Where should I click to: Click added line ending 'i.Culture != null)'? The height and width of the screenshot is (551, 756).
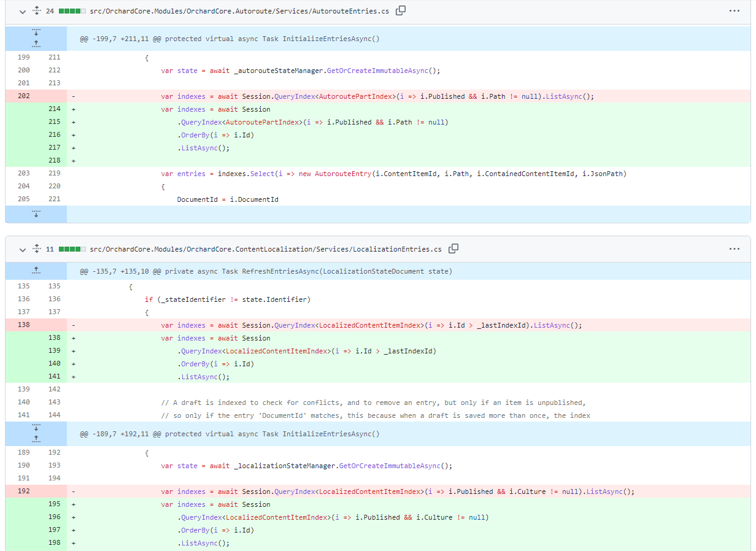tap(333, 517)
